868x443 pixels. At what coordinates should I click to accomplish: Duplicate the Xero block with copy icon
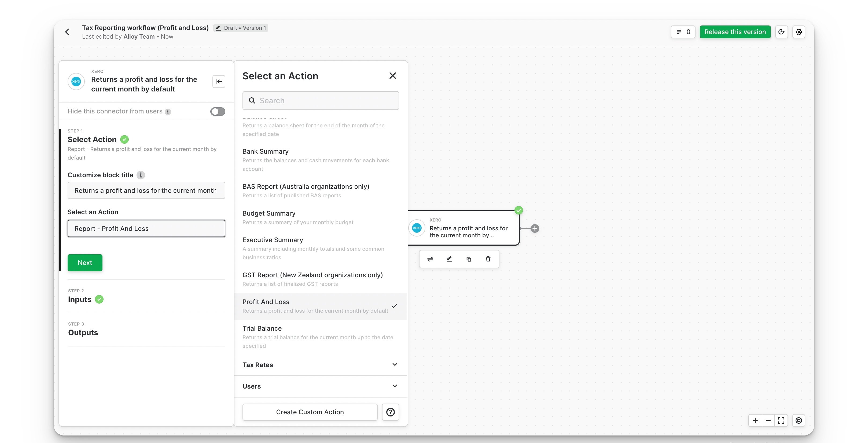click(469, 259)
